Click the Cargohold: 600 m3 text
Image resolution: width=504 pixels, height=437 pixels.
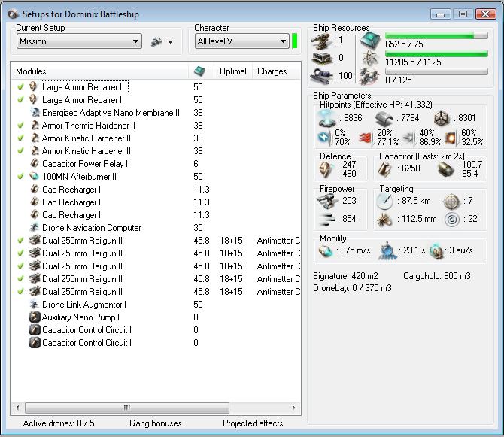[437, 276]
